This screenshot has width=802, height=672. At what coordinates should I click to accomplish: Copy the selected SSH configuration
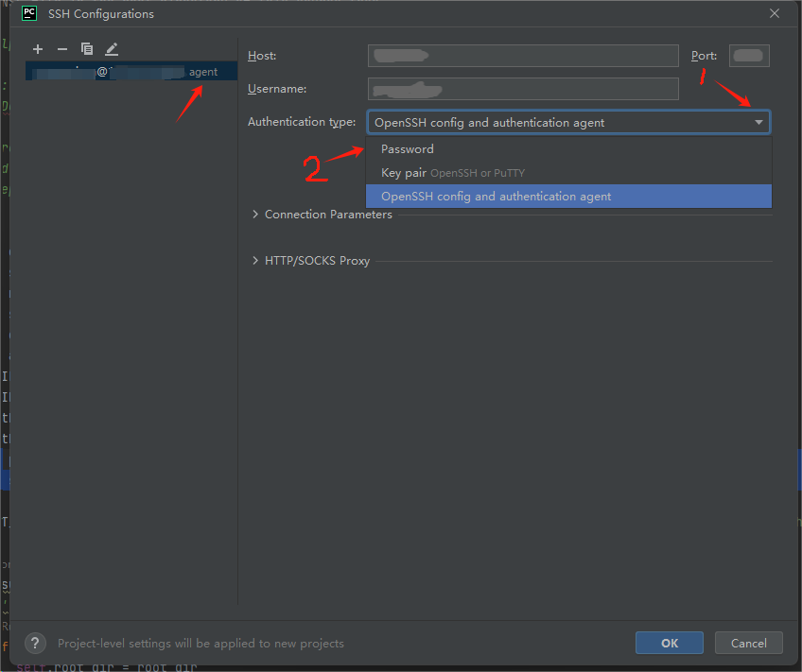tap(87, 49)
